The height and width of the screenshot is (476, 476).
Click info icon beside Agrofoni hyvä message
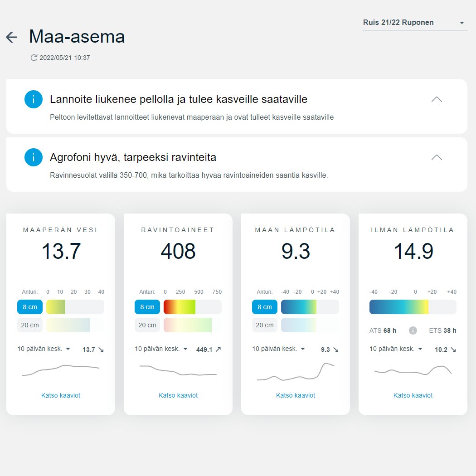point(34,157)
